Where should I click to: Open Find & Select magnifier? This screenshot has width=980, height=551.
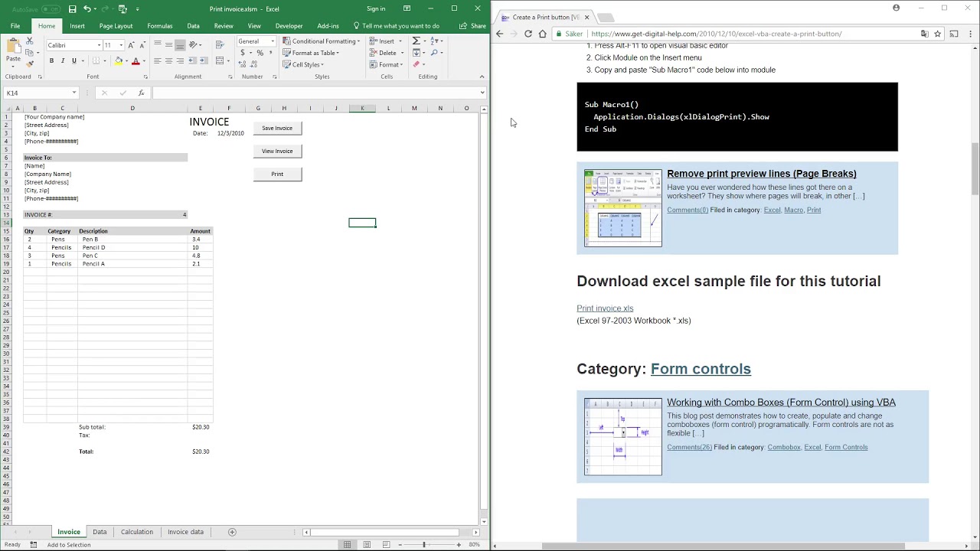point(434,53)
